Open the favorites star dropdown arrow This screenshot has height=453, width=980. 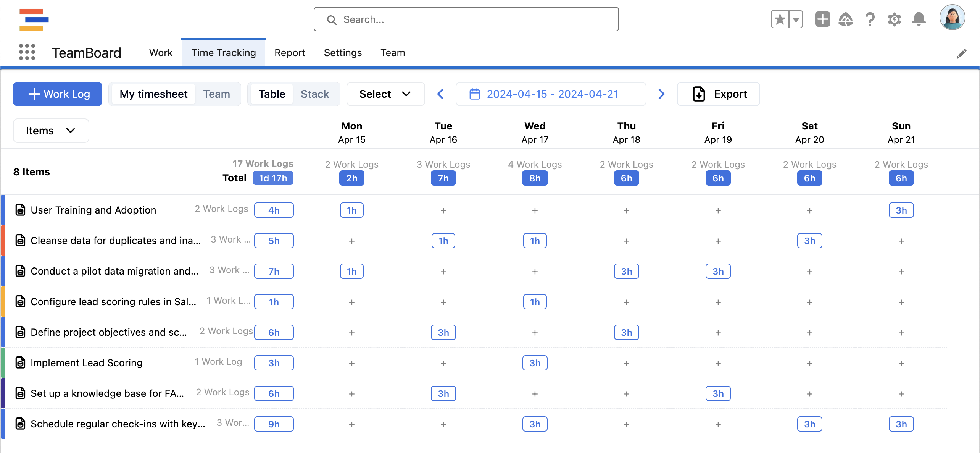pos(796,19)
